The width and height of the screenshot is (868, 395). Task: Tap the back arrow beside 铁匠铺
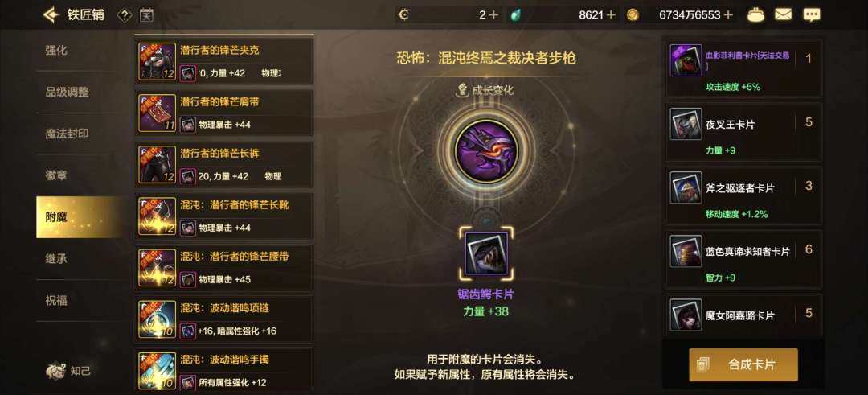pos(51,14)
